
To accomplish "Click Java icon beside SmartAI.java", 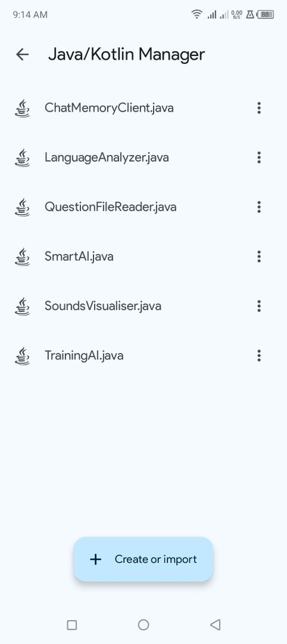I will point(22,256).
